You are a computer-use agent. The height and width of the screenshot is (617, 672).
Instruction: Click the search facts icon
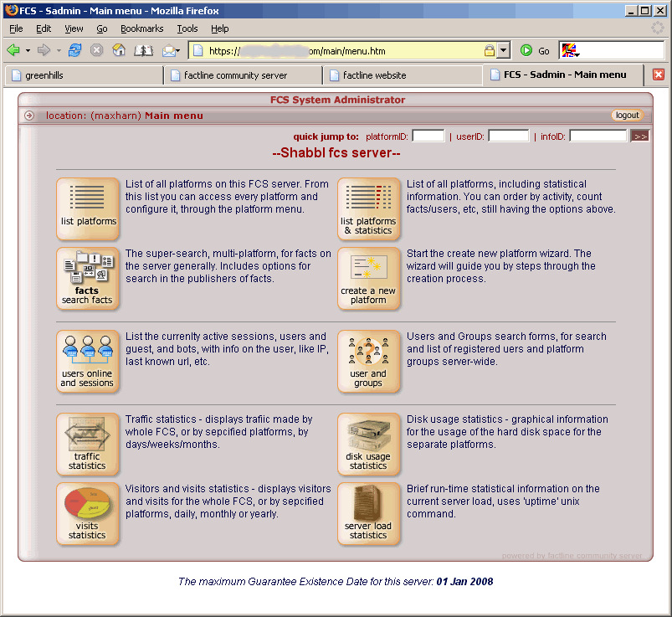pos(88,278)
